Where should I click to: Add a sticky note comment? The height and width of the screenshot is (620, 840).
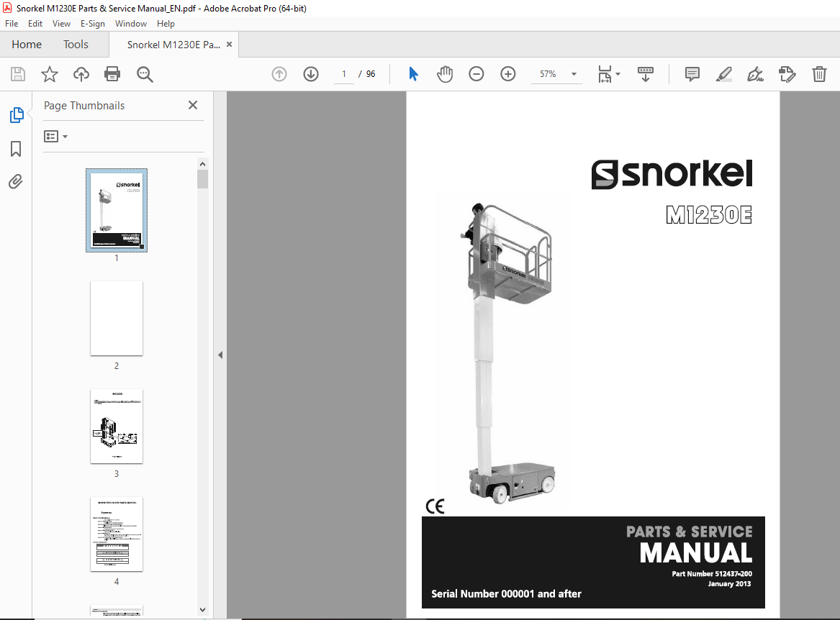692,74
